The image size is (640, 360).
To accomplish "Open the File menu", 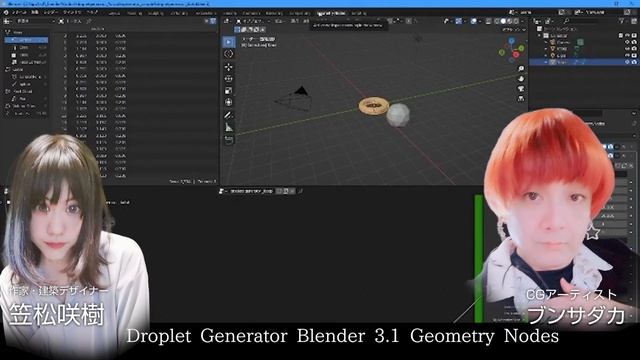I will click(x=19, y=13).
